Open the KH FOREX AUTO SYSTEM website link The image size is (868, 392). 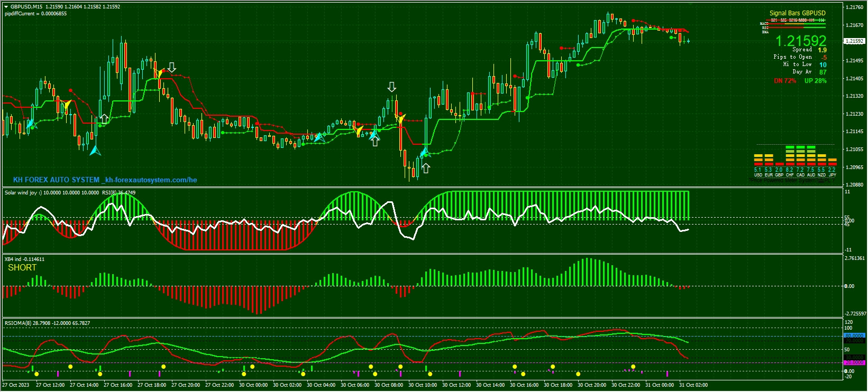click(105, 180)
